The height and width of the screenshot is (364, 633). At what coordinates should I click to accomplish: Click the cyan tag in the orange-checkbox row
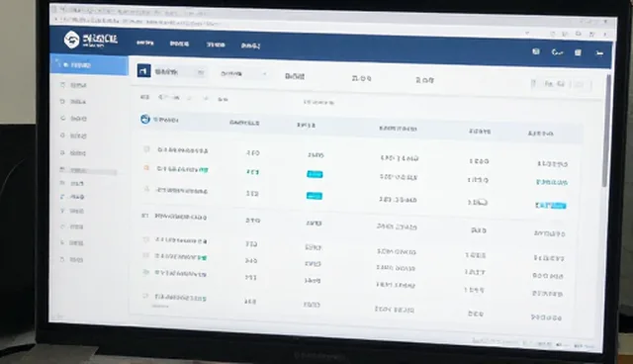click(x=315, y=174)
